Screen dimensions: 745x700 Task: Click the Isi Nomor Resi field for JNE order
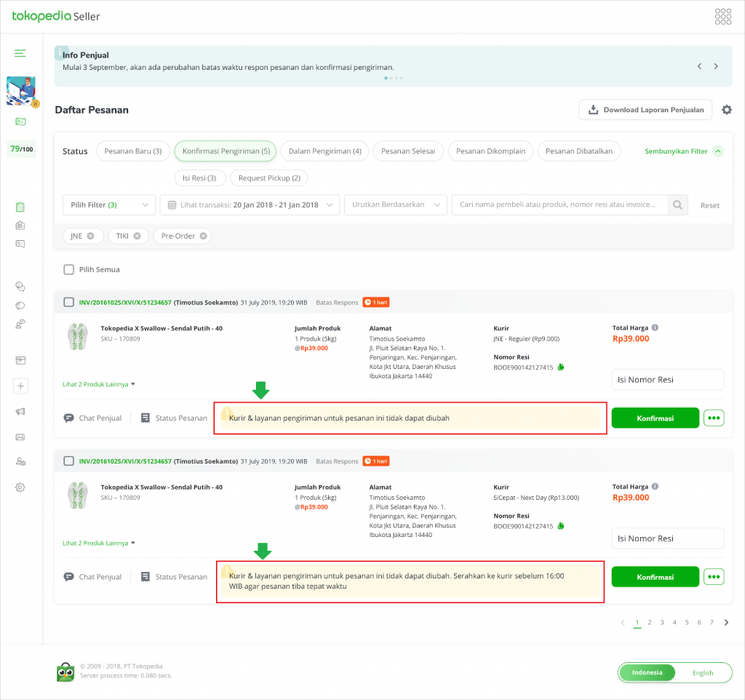click(668, 380)
